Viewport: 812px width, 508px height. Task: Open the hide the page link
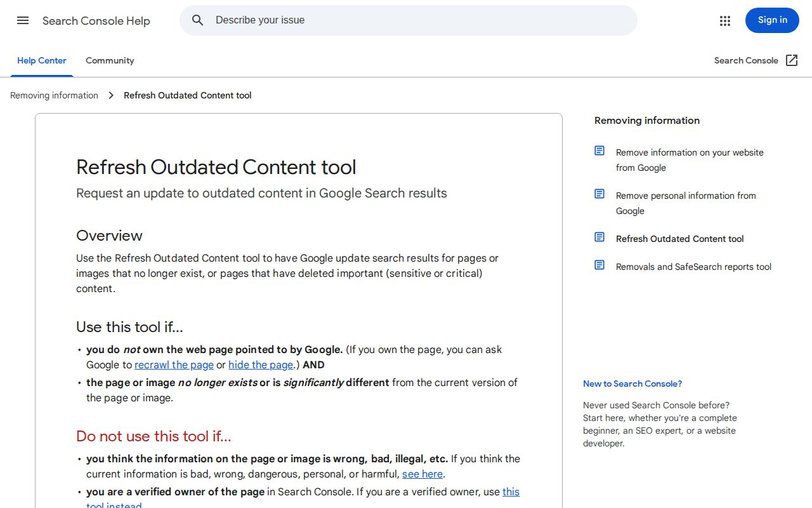(x=261, y=364)
